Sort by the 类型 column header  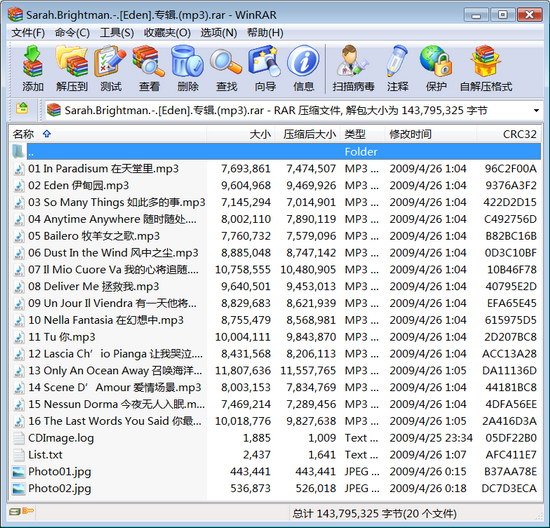click(362, 134)
